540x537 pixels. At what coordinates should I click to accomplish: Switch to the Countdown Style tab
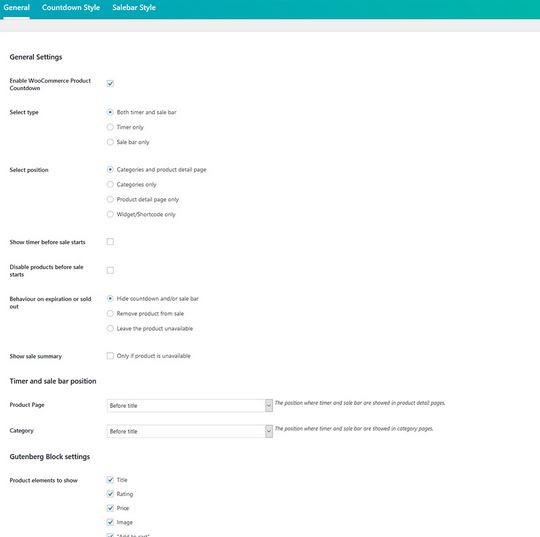point(71,8)
